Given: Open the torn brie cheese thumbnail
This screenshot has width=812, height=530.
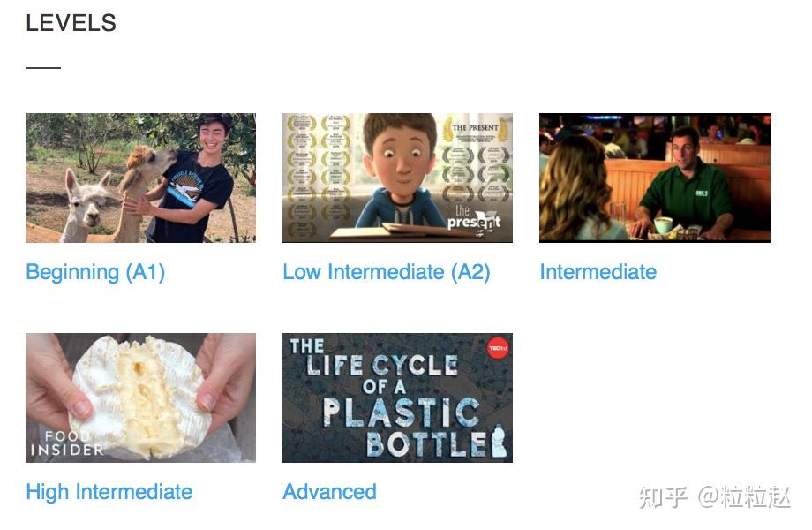Looking at the screenshot, I should pyautogui.click(x=141, y=397).
